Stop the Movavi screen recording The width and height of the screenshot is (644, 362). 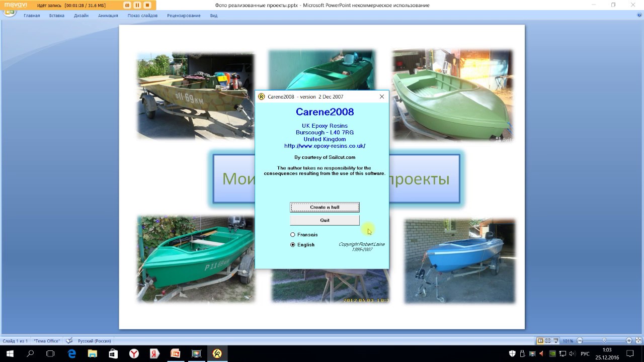point(147,5)
